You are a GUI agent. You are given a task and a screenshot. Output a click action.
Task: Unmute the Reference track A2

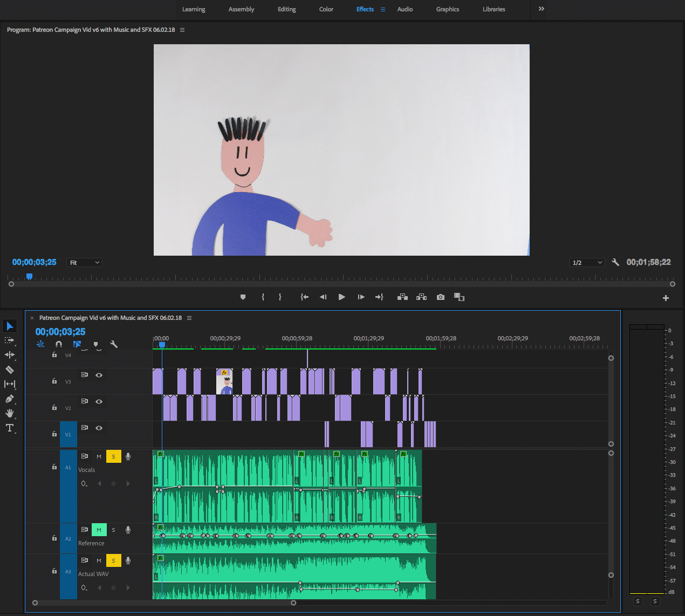pos(99,530)
